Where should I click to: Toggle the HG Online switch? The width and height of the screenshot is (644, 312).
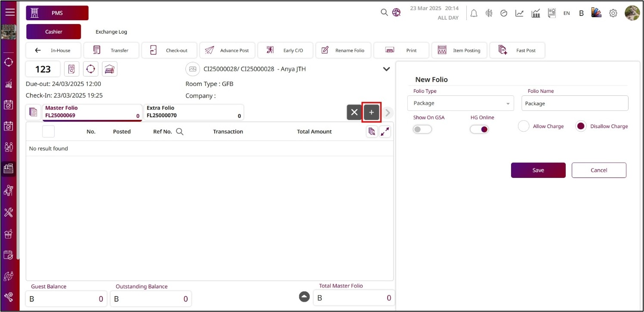(x=479, y=129)
